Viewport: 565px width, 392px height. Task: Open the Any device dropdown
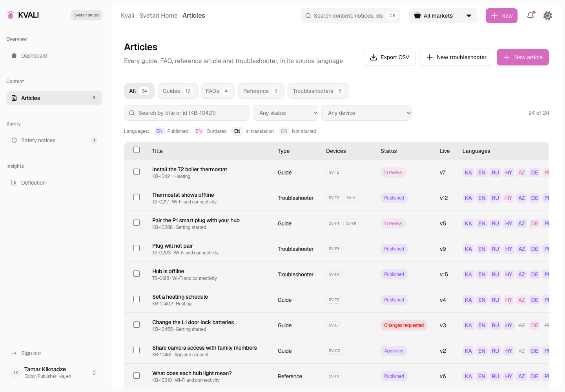[x=366, y=113]
